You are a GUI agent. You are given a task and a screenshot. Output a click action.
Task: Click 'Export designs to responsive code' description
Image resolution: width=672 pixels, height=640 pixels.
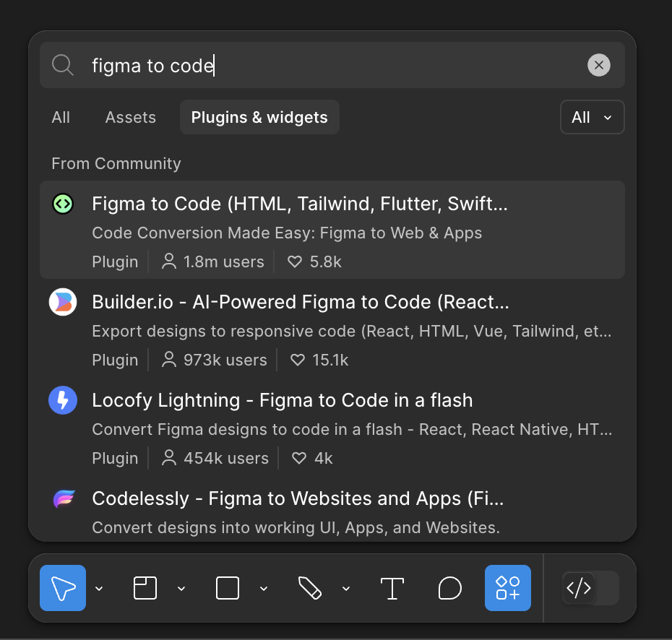click(x=351, y=331)
